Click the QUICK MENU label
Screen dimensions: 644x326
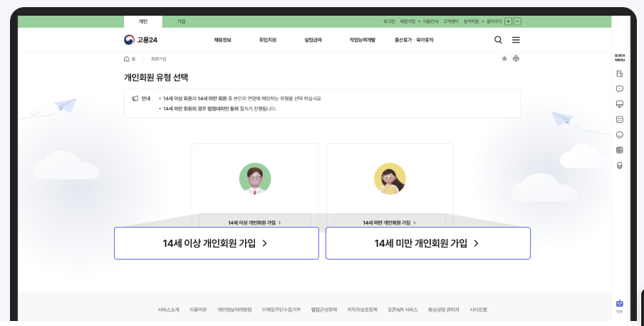pyautogui.click(x=620, y=58)
